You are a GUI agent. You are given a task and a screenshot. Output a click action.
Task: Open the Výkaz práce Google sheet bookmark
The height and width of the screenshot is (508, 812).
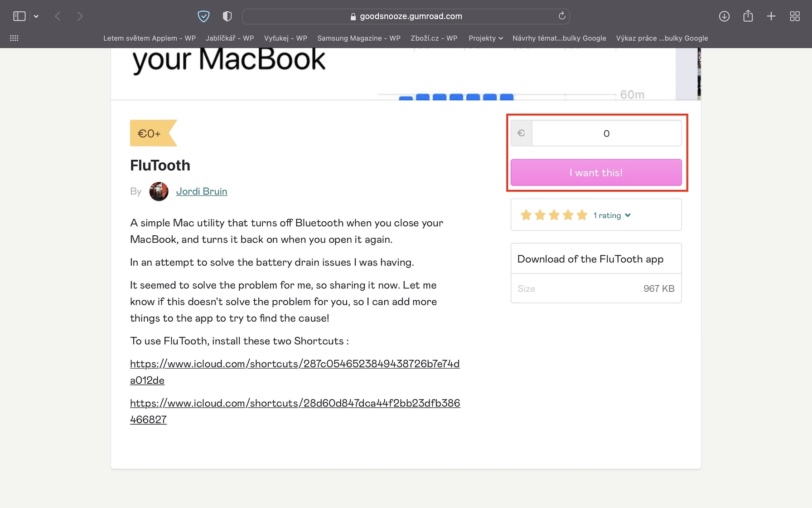(662, 38)
